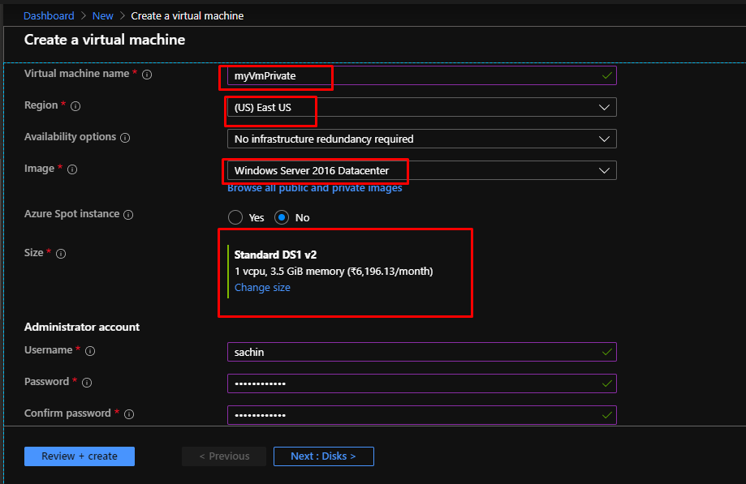
Task: Click info icon next to Virtual machine name
Action: pos(147,75)
